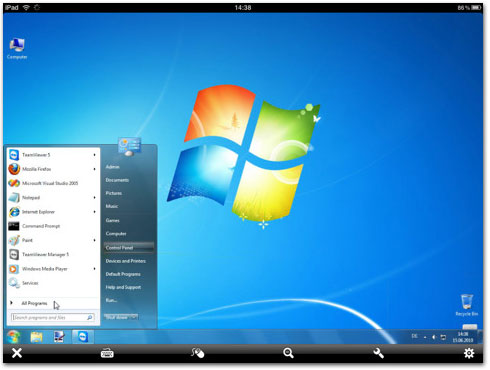Click the second pinned taskbar app icon
490x370 pixels.
pyautogui.click(x=59, y=337)
